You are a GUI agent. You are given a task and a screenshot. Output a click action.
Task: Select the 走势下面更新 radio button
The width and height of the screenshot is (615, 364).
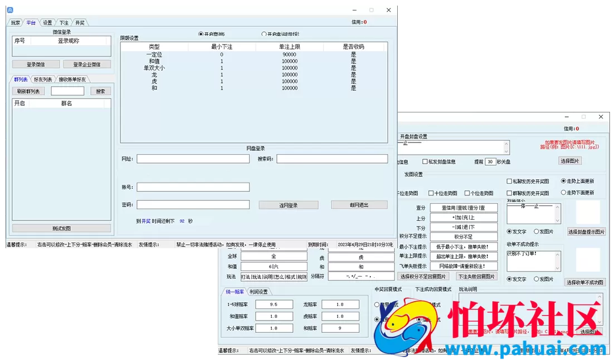point(563,193)
